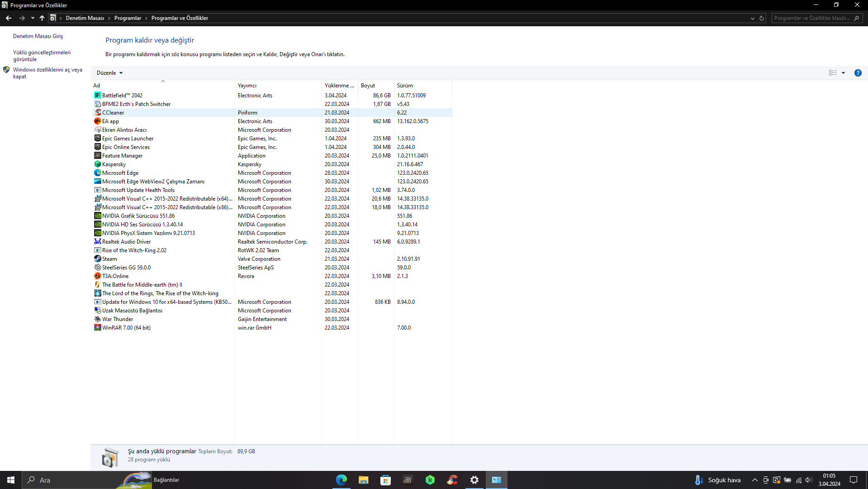Click the Windows Start button
Image resolution: width=868 pixels, height=489 pixels.
[x=11, y=480]
